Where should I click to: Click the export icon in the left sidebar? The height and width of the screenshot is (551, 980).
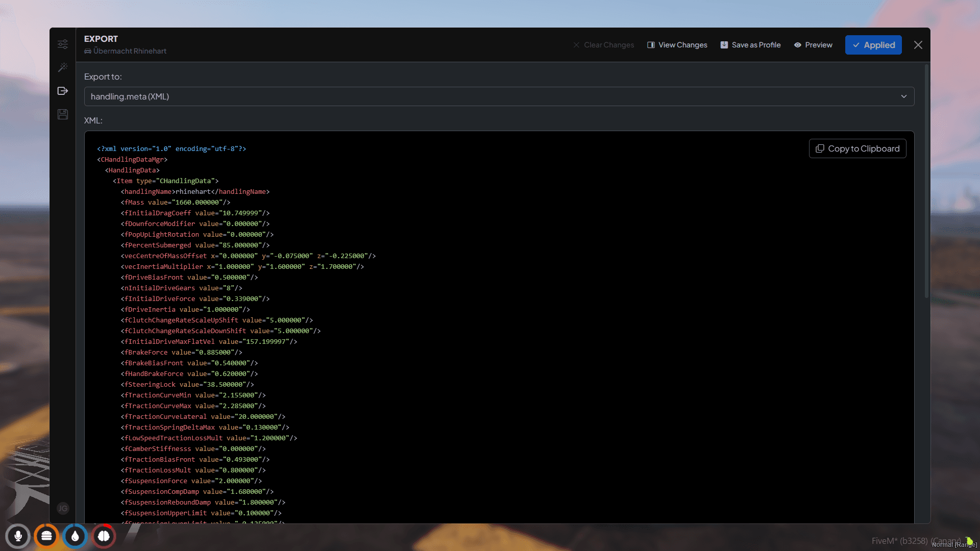click(x=62, y=91)
